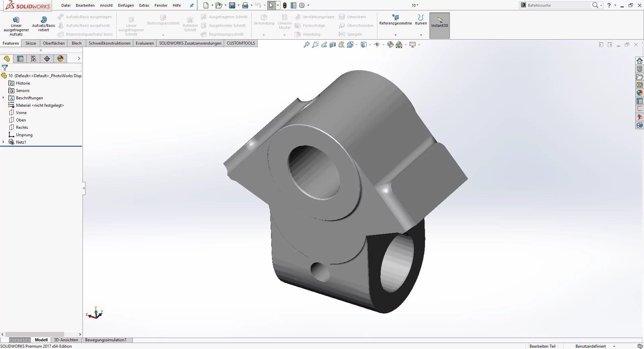Open the ConfigurationManager tab icon
This screenshot has width=644, height=349.
pyautogui.click(x=34, y=59)
